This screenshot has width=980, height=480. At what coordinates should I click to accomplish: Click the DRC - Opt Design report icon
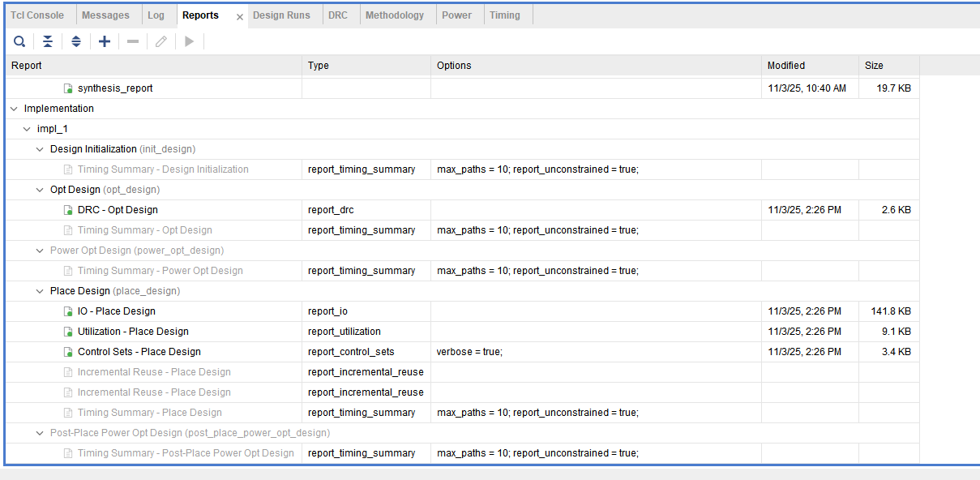[69, 210]
